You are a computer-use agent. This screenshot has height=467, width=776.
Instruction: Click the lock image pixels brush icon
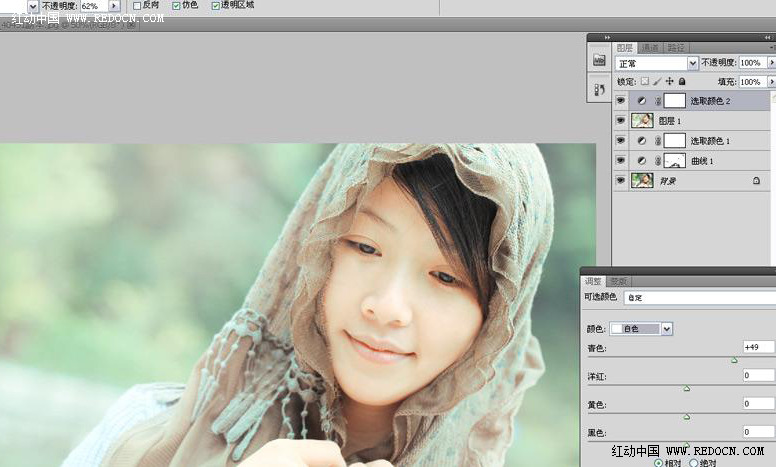[x=657, y=81]
